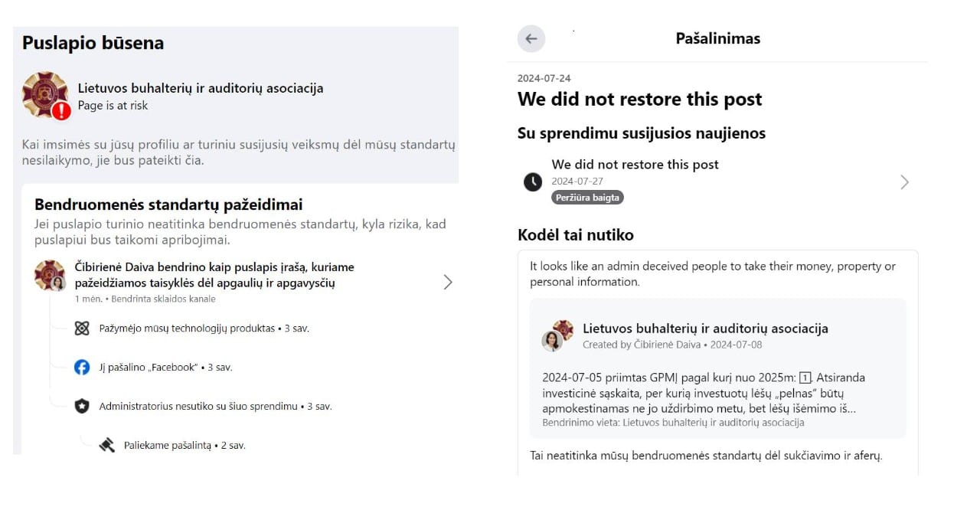Expand the Čibirienė Daiva violation chevron
Viewport: 980px width, 520px height.
pyautogui.click(x=448, y=283)
